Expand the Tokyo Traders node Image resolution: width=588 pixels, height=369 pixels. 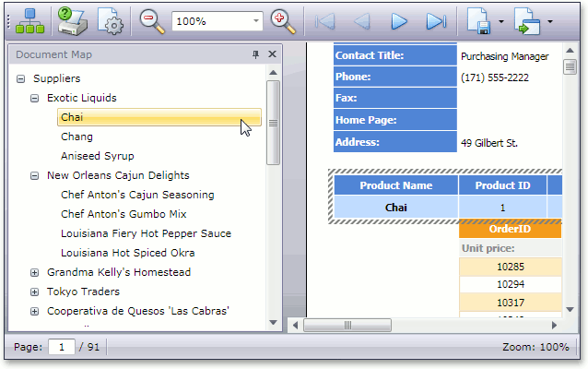click(x=35, y=292)
